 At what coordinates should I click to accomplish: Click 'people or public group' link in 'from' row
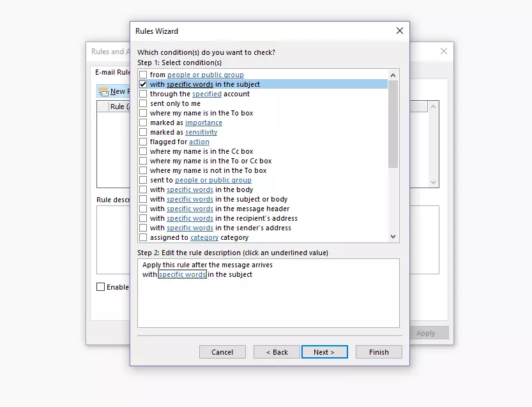[205, 75]
